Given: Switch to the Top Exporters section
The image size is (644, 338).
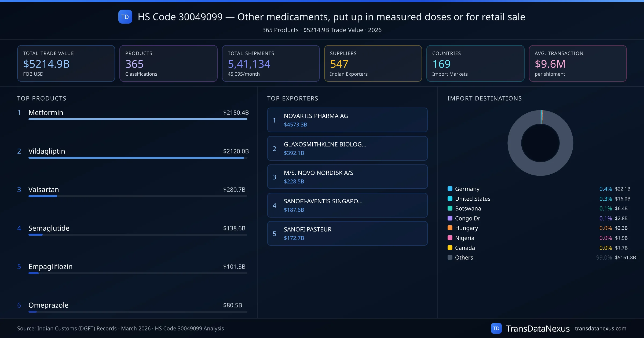Looking at the screenshot, I should point(293,98).
